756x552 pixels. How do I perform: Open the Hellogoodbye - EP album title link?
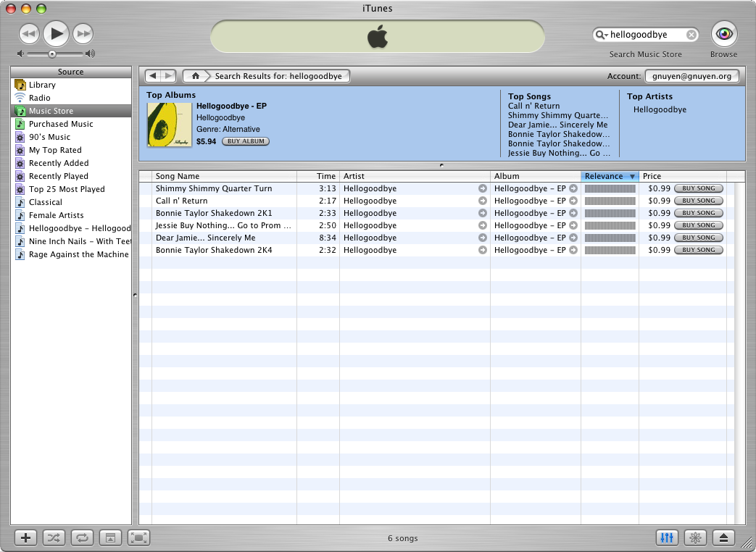coord(231,106)
